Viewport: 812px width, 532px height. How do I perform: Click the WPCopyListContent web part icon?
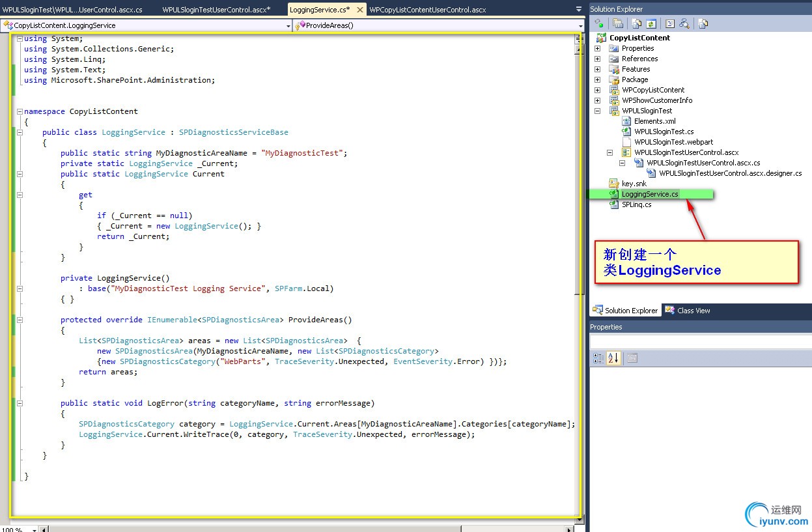614,90
